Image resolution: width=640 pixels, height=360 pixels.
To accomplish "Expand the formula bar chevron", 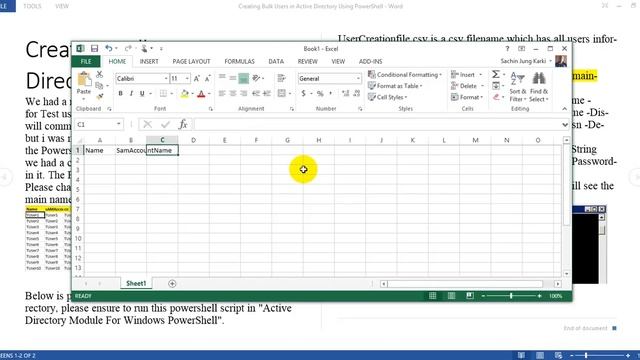I will (x=565, y=124).
